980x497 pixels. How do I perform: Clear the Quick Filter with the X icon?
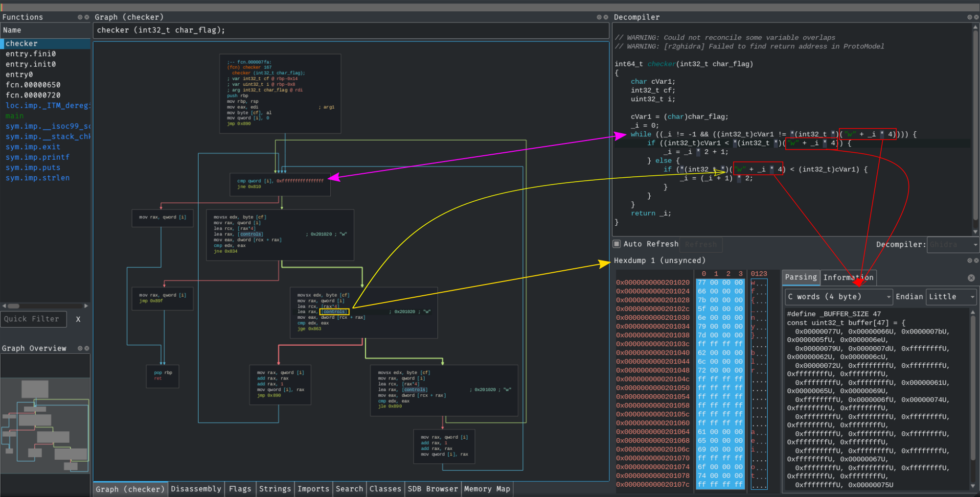(78, 319)
